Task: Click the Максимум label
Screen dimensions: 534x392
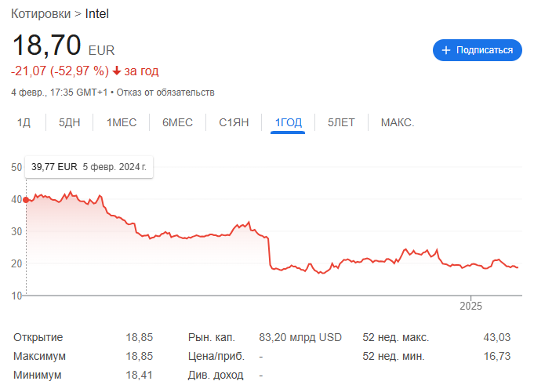Action: [x=39, y=356]
